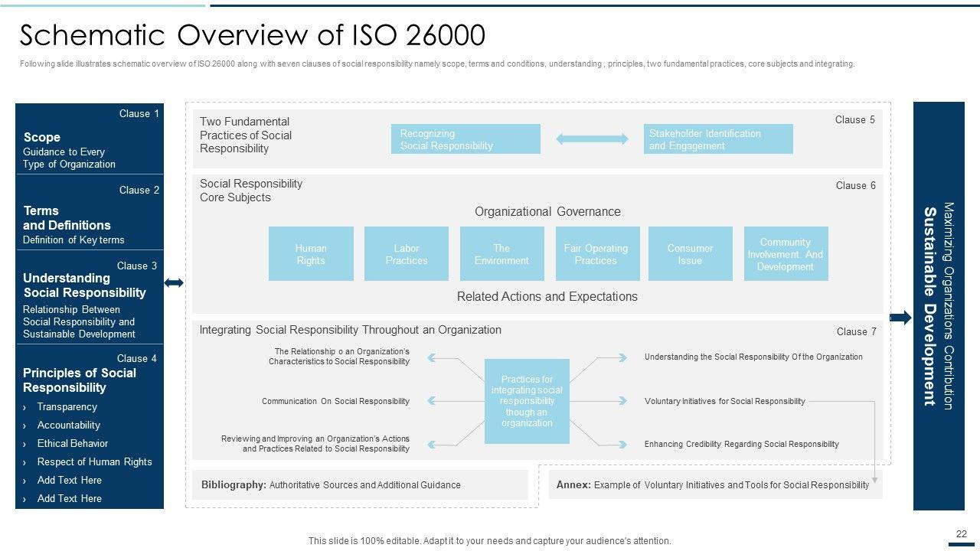Click the arrowhead beside Organization's Characteristics to Social Responsibility

(x=432, y=357)
